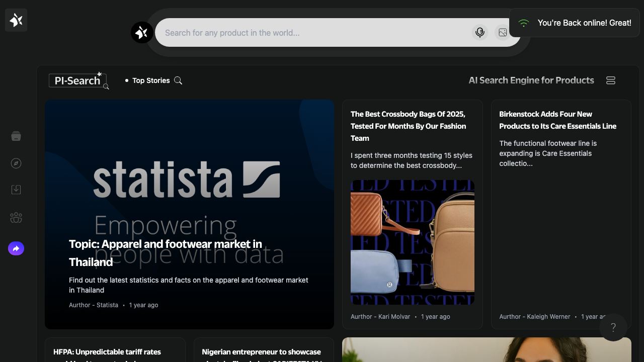Click the round logo beside the search bar
Image resolution: width=644 pixels, height=362 pixels.
pos(142,33)
